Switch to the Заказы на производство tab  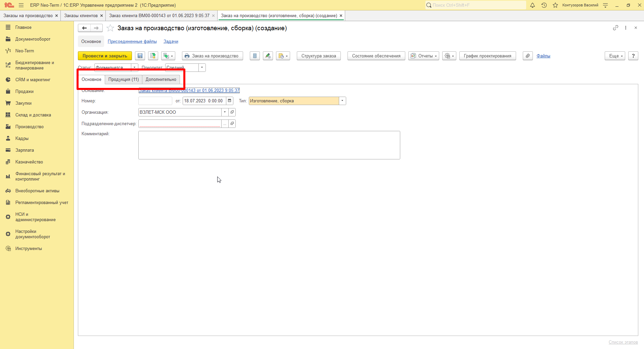(x=28, y=16)
